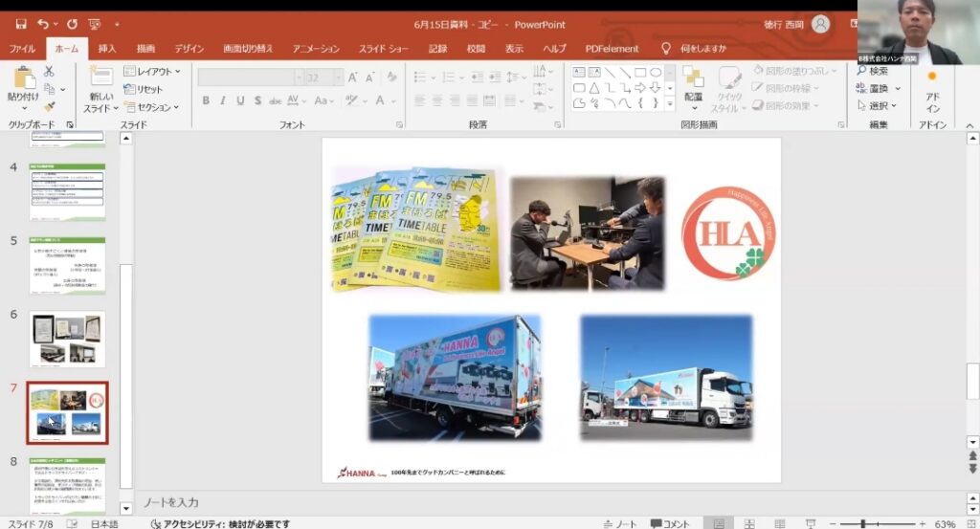
Task: Copy selection with the copy icon
Action: coord(50,89)
